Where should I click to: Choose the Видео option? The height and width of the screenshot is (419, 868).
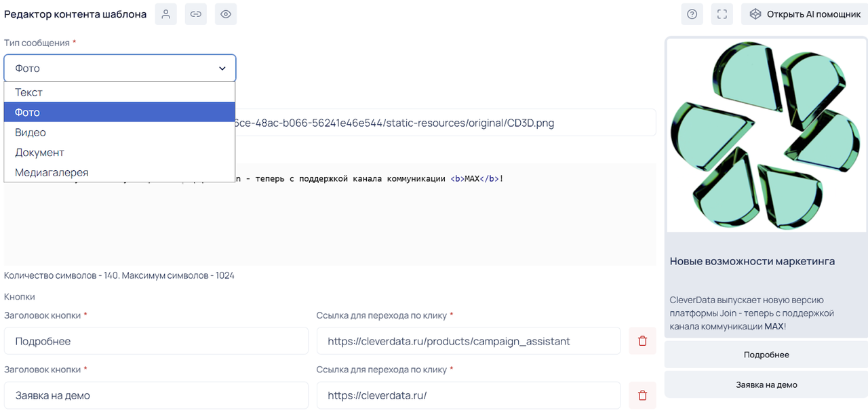click(x=119, y=132)
